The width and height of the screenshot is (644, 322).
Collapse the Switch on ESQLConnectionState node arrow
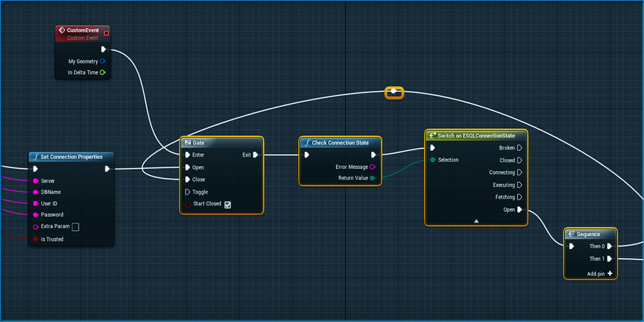pyautogui.click(x=476, y=221)
